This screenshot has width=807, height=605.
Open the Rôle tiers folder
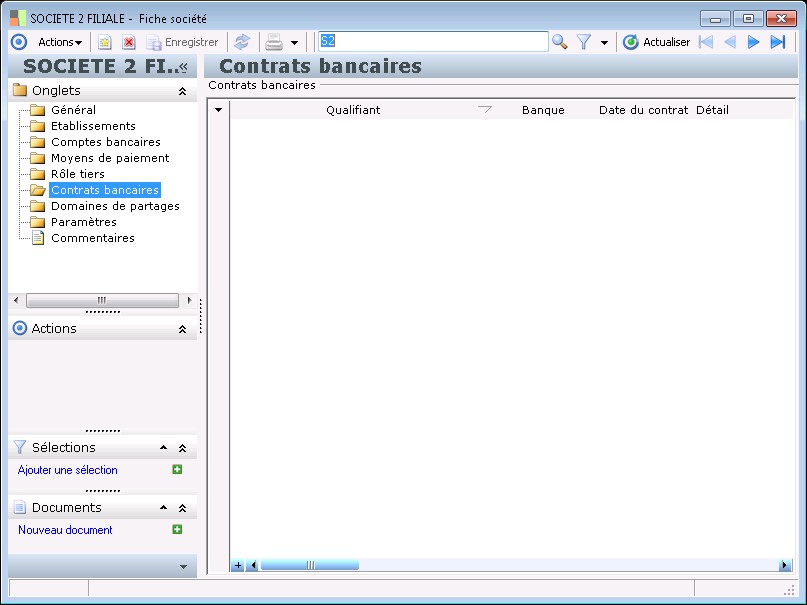[78, 174]
